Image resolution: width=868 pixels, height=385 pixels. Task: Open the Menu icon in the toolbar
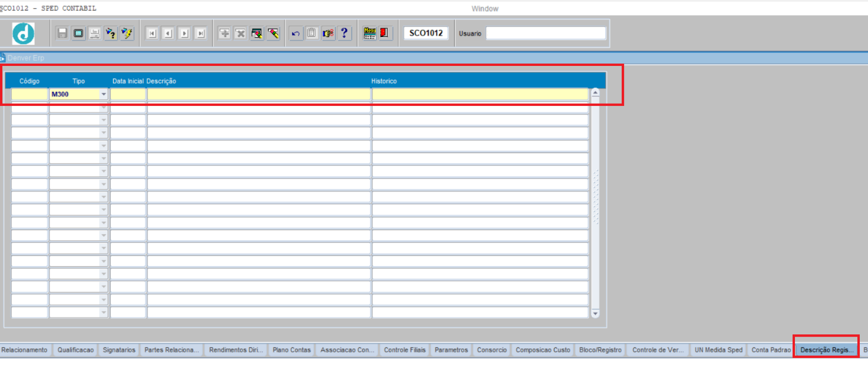369,34
